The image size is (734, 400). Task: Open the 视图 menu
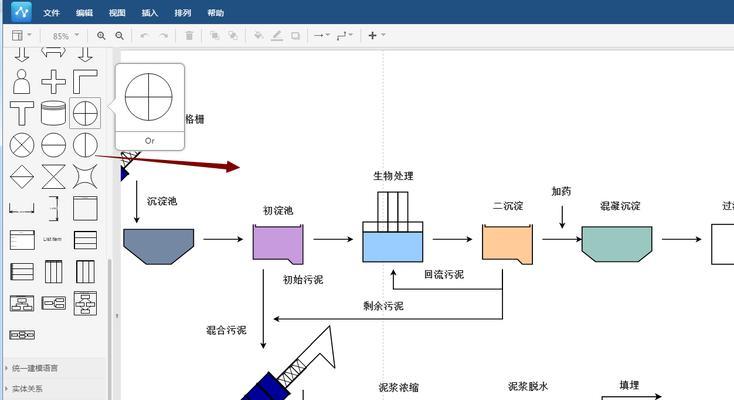(x=117, y=13)
